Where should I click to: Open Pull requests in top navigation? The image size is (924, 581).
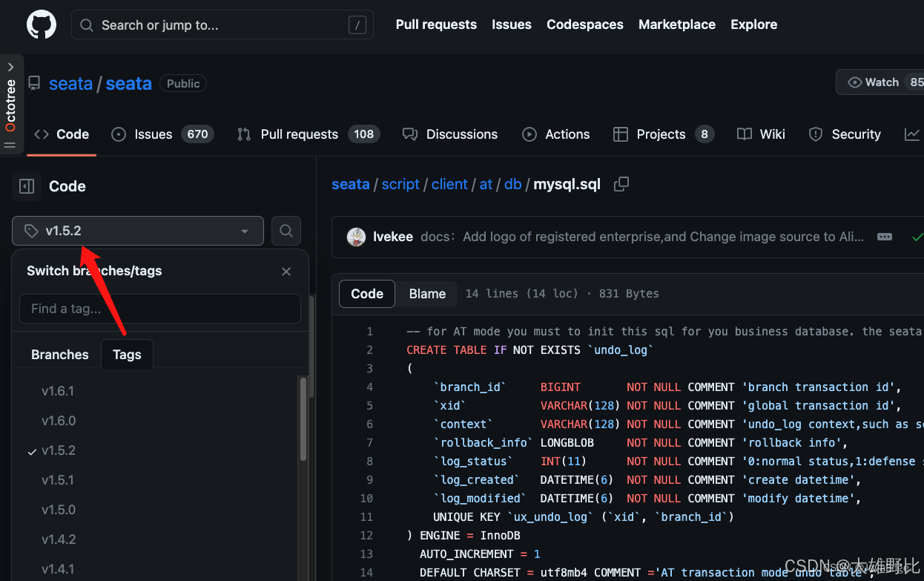point(436,24)
